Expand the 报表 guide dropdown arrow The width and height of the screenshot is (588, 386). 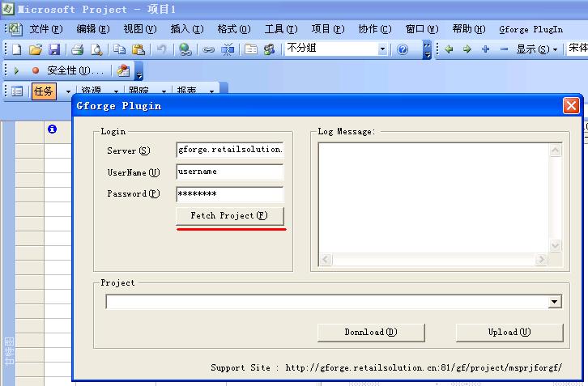211,91
